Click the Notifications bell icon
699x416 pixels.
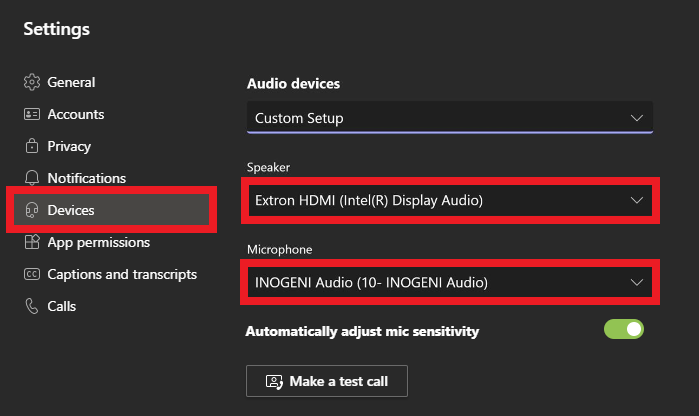click(32, 178)
